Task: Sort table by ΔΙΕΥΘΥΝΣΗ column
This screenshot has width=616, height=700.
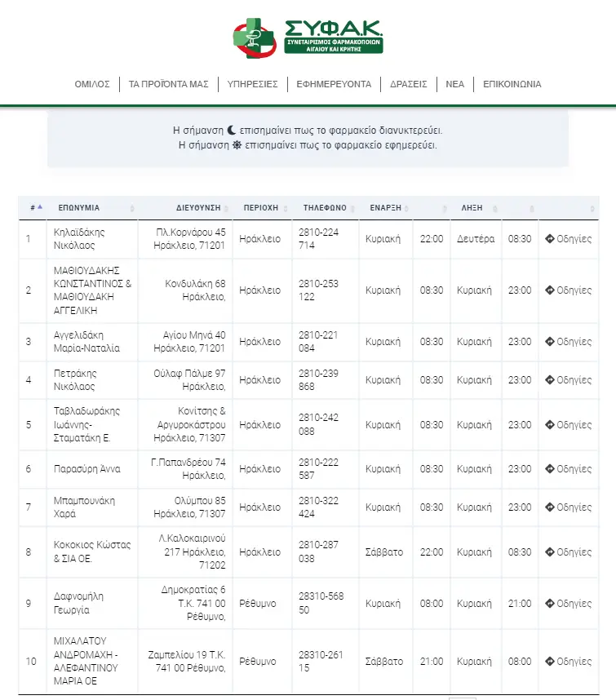Action: pos(185,207)
